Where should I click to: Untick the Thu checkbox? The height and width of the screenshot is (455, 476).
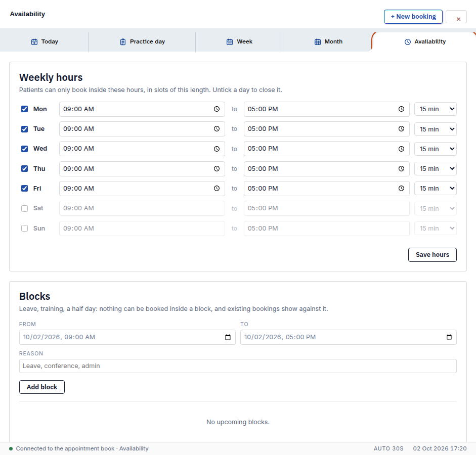(x=25, y=169)
